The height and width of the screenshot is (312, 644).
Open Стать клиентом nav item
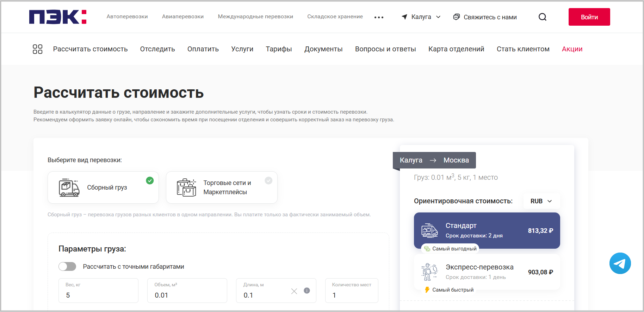pos(523,49)
